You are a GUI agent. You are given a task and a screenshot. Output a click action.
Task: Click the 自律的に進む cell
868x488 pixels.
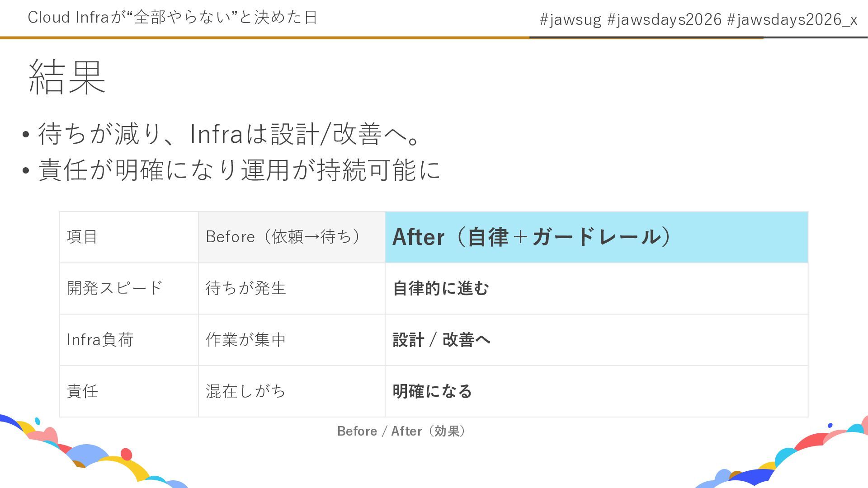[441, 288]
